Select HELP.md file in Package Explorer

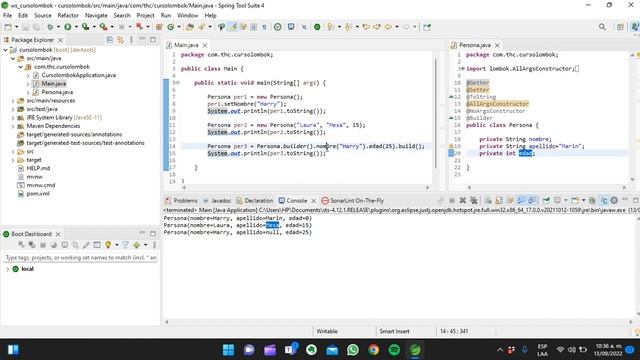[38, 168]
